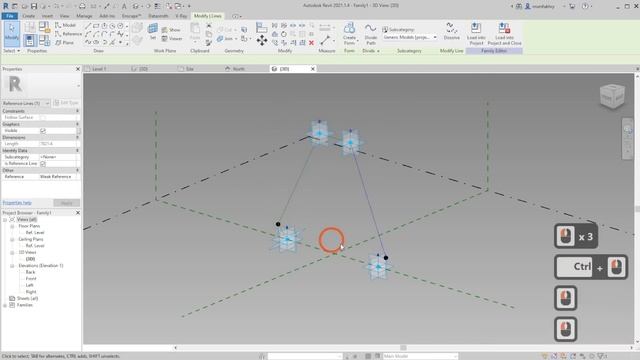Expand the Families tree node
640x360 pixels.
(x=5, y=305)
